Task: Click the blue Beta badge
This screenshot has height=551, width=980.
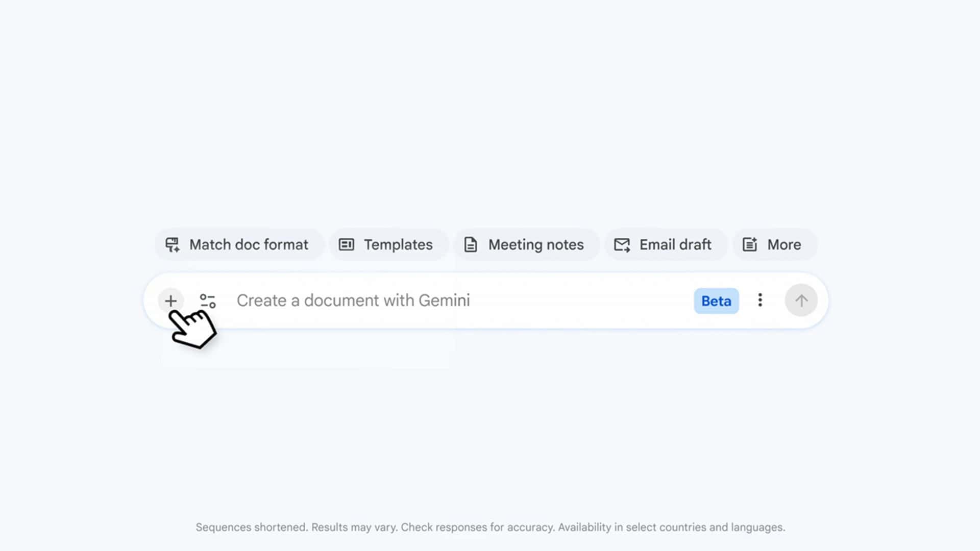Action: pyautogui.click(x=716, y=301)
